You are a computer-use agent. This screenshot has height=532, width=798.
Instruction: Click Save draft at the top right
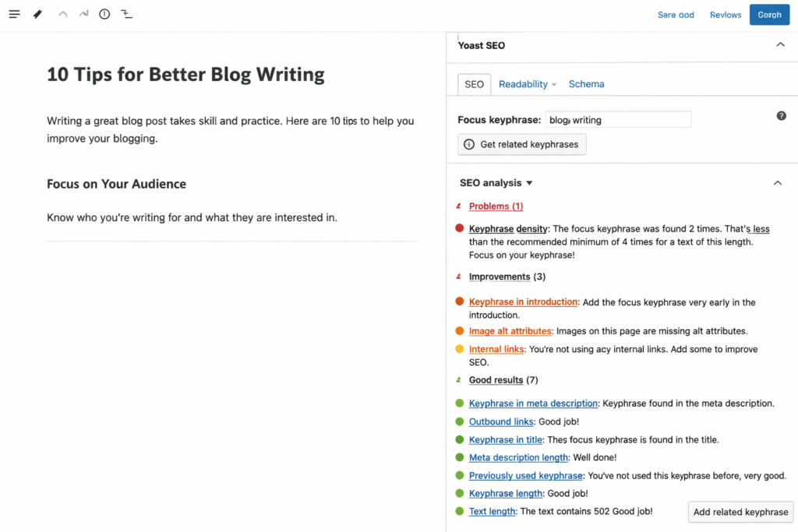[x=676, y=14]
